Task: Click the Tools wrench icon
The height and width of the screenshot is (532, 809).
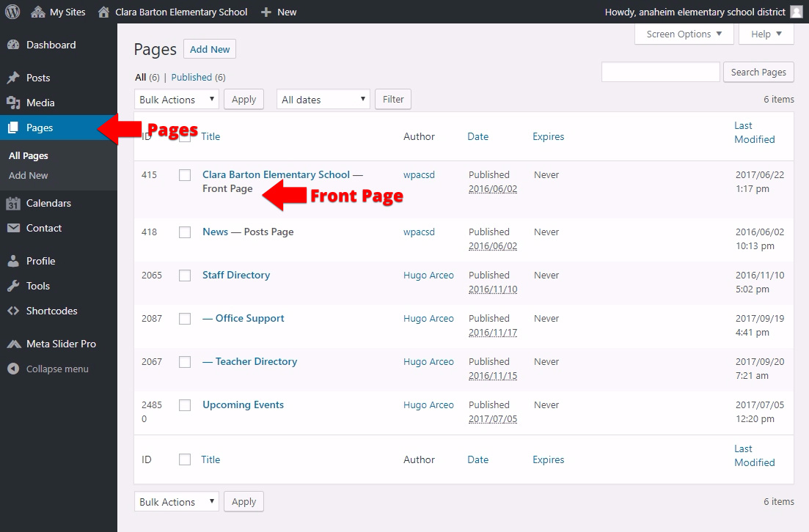Action: coord(13,286)
